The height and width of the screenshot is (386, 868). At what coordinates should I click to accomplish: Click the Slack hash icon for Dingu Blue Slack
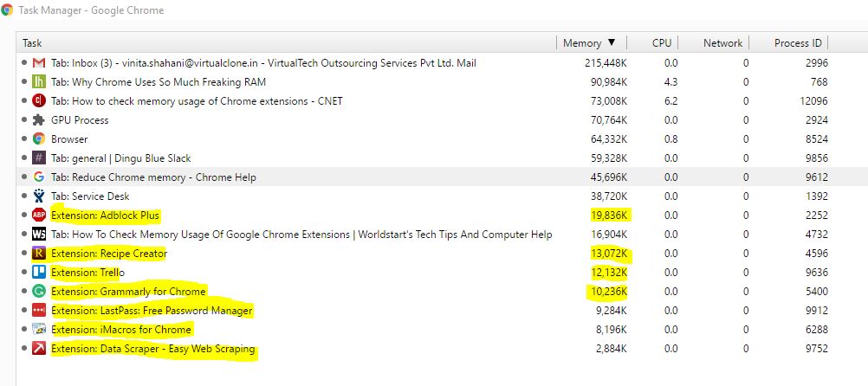click(x=39, y=158)
